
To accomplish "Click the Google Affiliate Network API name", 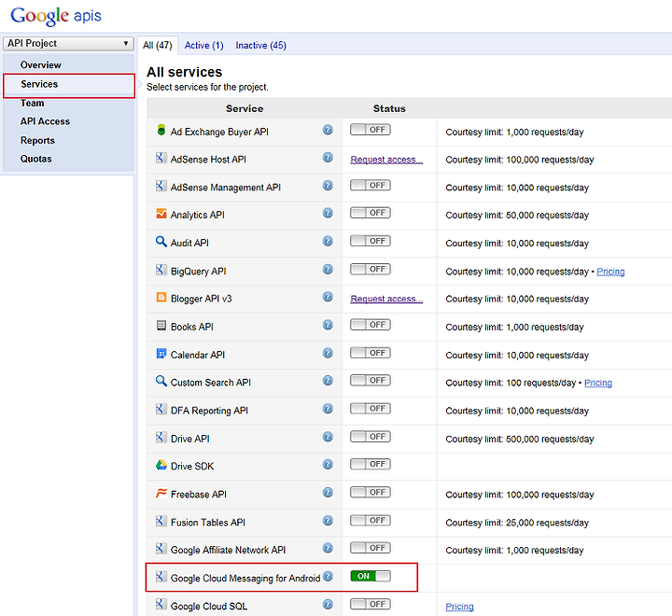I will click(x=228, y=550).
